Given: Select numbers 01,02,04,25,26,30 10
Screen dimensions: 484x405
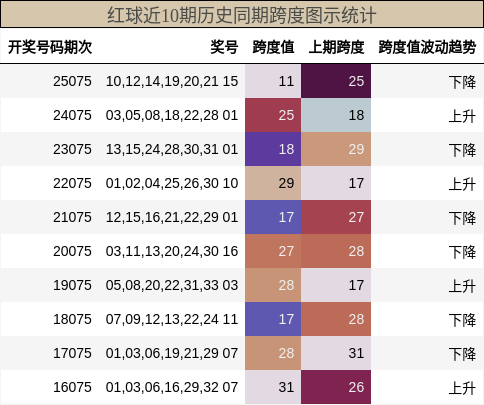Looking at the screenshot, I should click(x=172, y=183).
